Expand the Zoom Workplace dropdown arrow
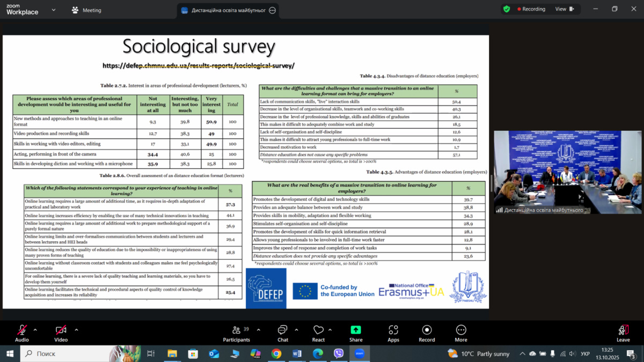This screenshot has width=644, height=362. [54, 10]
